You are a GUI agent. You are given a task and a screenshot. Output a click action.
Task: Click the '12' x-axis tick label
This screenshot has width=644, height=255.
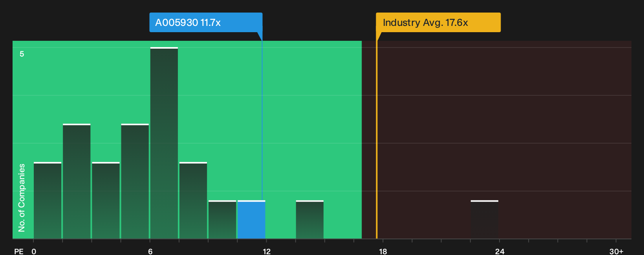267,251
